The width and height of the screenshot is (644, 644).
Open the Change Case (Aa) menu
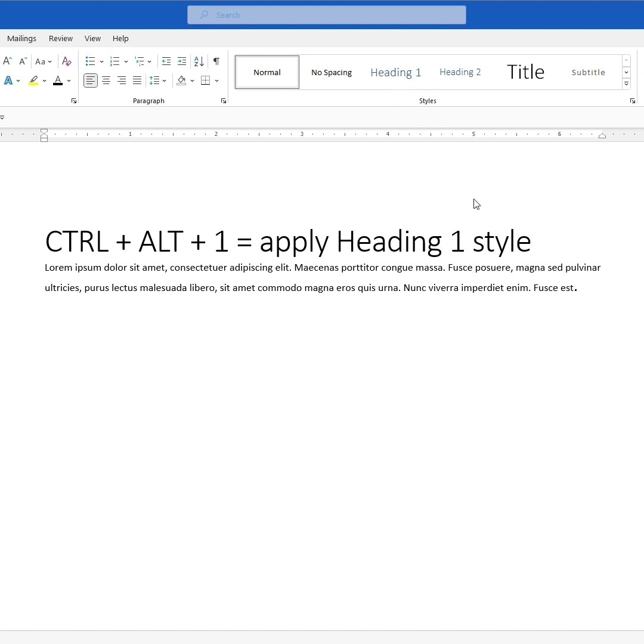click(x=43, y=61)
